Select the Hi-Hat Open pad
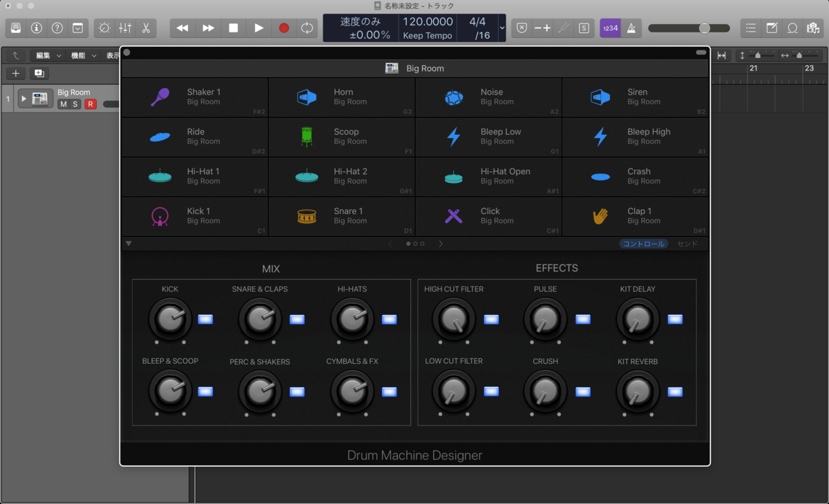Image resolution: width=829 pixels, height=504 pixels. [488, 177]
